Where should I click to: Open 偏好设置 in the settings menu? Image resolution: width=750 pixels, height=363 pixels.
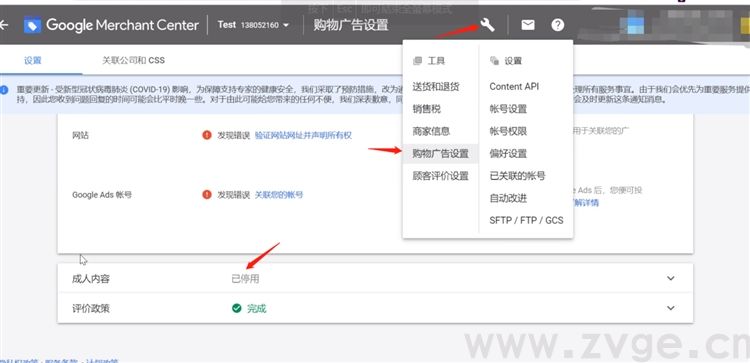(508, 154)
